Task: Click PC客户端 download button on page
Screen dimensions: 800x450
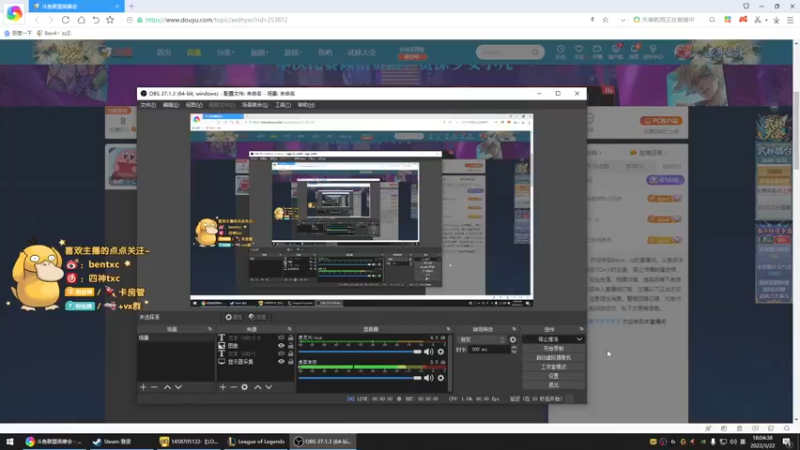Action: point(661,121)
